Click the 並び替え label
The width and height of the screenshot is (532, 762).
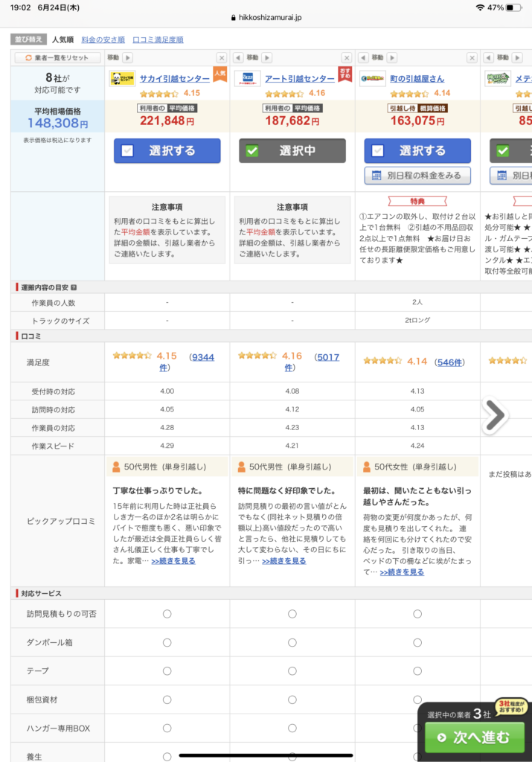tap(29, 39)
